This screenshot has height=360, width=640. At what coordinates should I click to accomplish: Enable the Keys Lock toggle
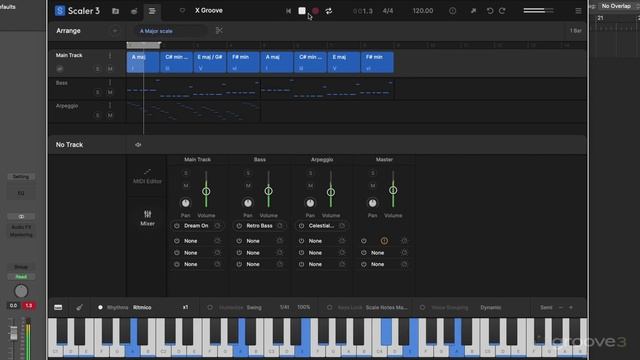point(329,307)
